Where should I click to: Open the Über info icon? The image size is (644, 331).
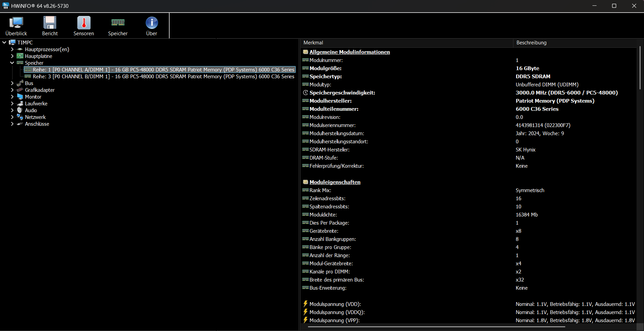(152, 23)
